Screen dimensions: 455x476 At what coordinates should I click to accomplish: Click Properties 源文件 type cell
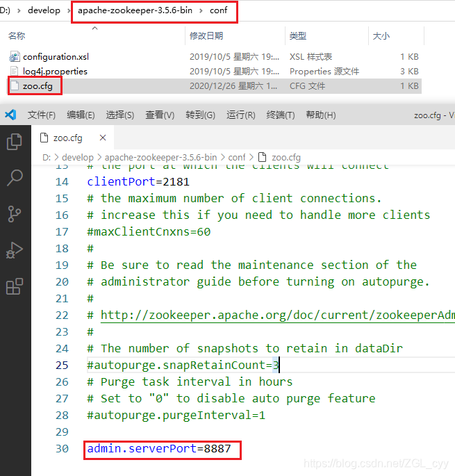point(324,72)
